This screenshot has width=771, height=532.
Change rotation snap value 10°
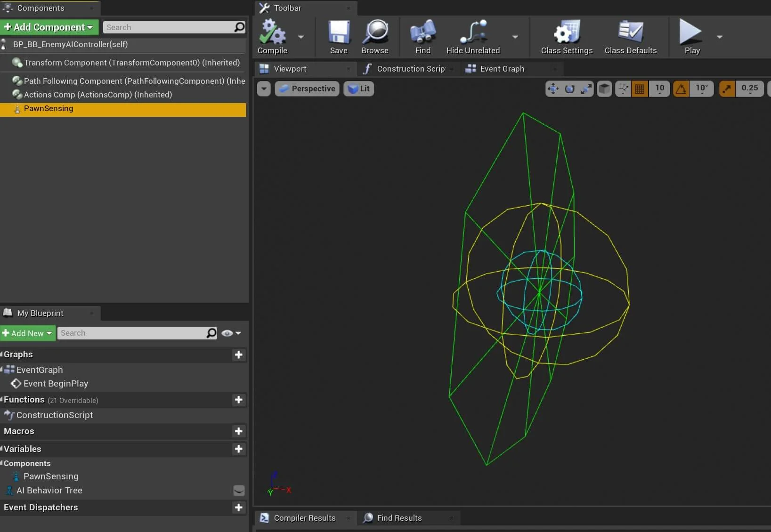point(702,89)
